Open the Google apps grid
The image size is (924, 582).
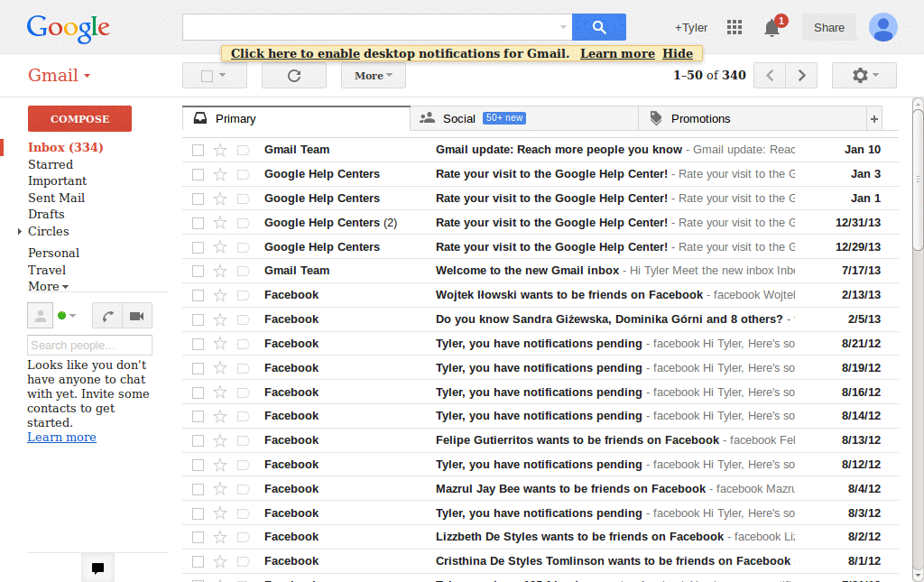coord(735,27)
